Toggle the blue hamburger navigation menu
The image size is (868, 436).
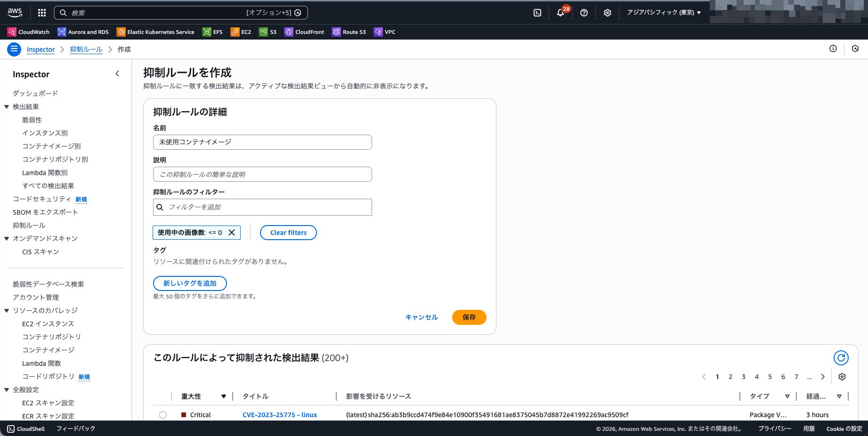[14, 49]
